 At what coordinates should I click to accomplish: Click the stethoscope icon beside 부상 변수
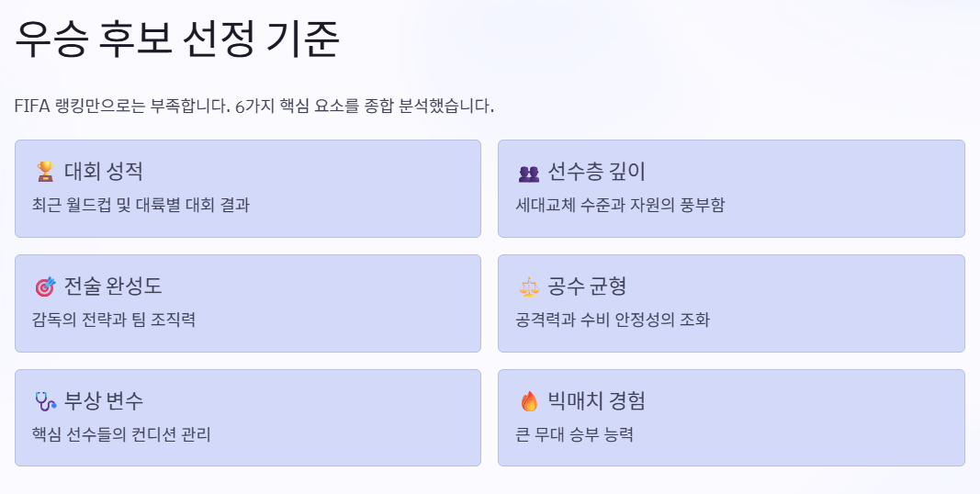click(x=46, y=401)
